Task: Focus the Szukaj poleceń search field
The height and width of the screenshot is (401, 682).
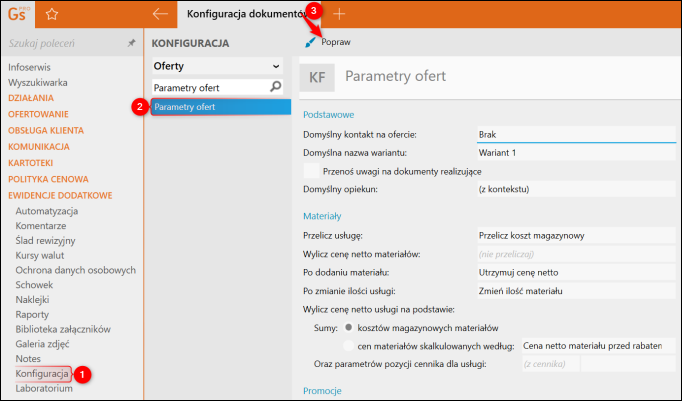Action: pyautogui.click(x=65, y=43)
